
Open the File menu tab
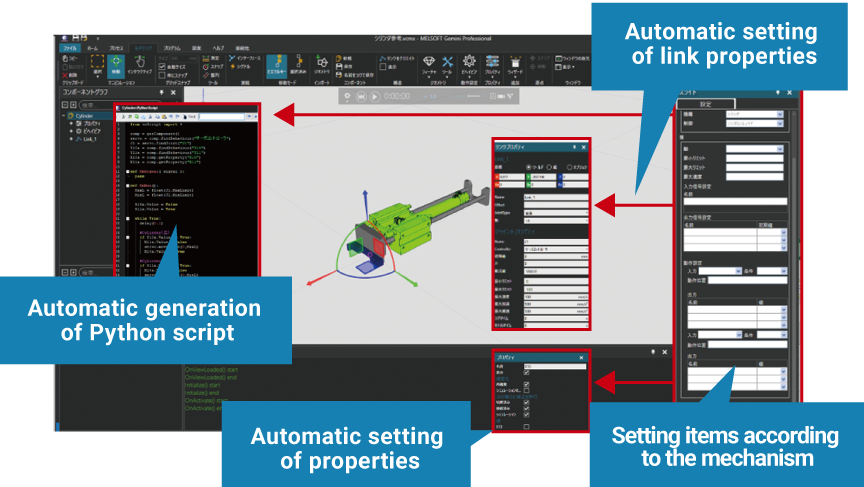(69, 47)
